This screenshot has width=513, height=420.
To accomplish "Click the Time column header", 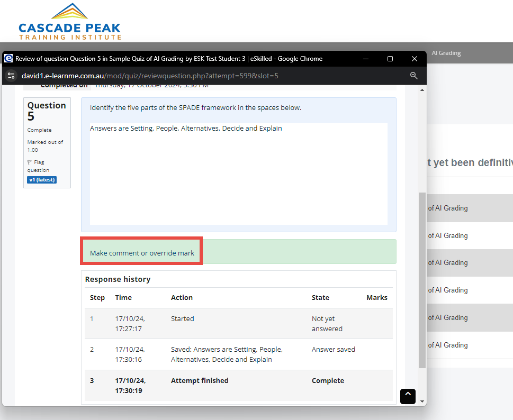I will (123, 297).
